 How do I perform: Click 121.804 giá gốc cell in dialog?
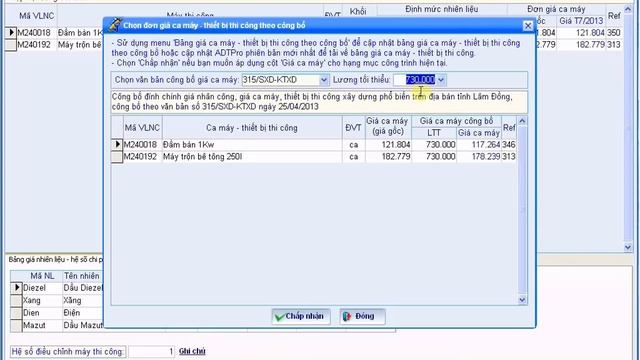click(x=388, y=144)
